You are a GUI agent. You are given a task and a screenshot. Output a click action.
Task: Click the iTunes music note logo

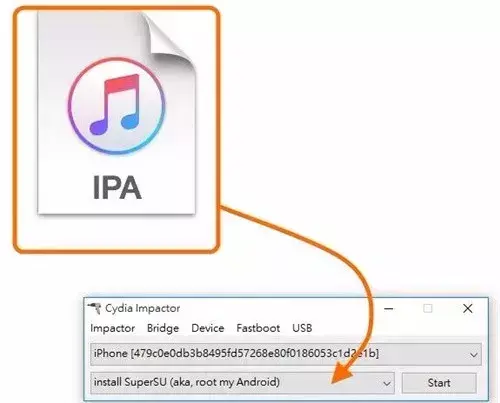pos(116,106)
